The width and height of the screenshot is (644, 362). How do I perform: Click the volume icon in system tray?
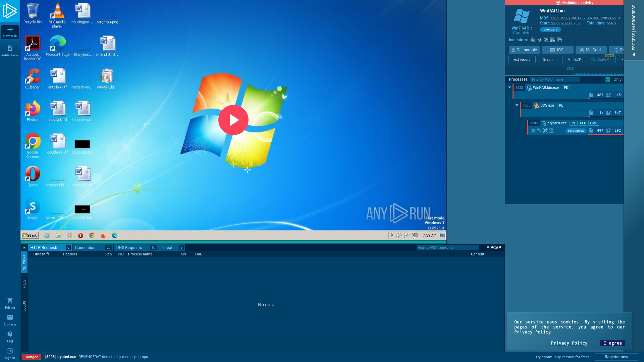coord(399,235)
